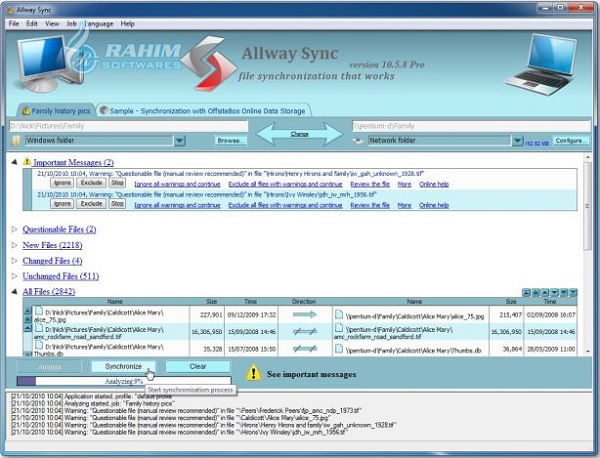The height and width of the screenshot is (458, 600).
Task: Click Review the file for jdh_iw_mrh_1956.tif warning
Action: tap(370, 205)
